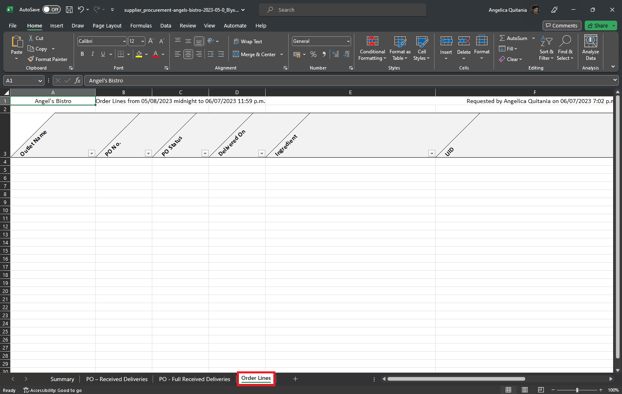This screenshot has height=394, width=622.
Task: Click the Cut scissors icon
Action: (x=31, y=38)
